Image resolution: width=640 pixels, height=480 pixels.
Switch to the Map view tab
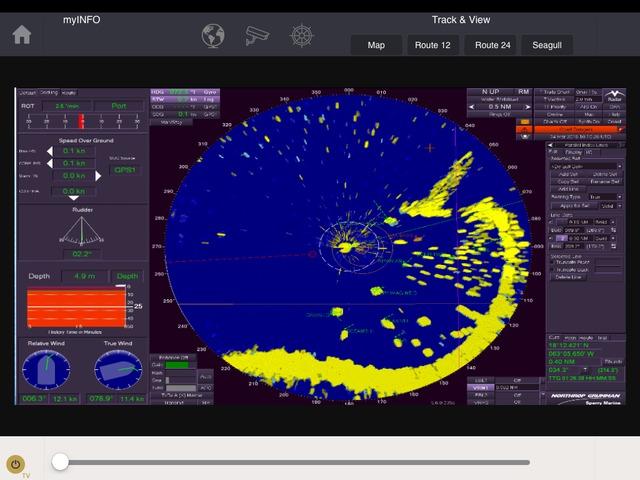pyautogui.click(x=376, y=45)
